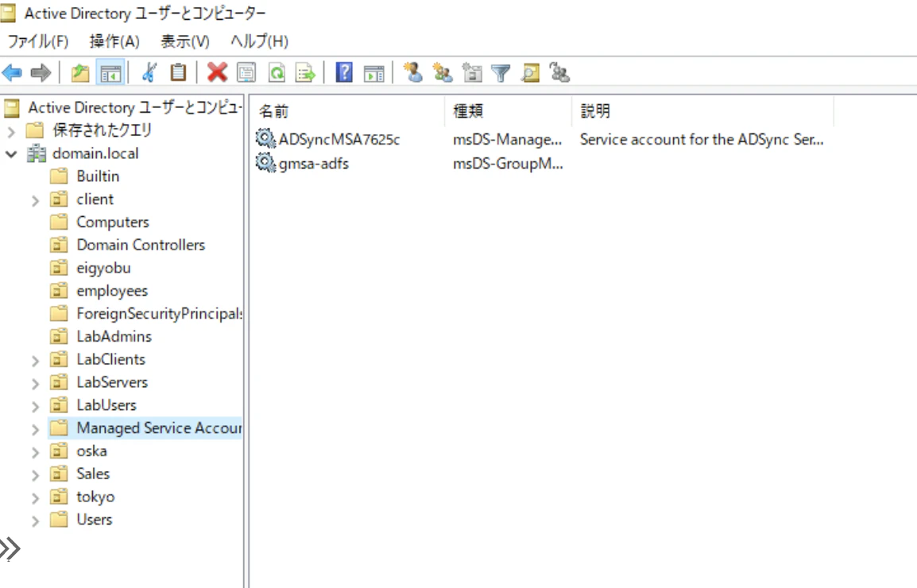This screenshot has width=917, height=588.
Task: Select the client OU label
Action: (95, 199)
